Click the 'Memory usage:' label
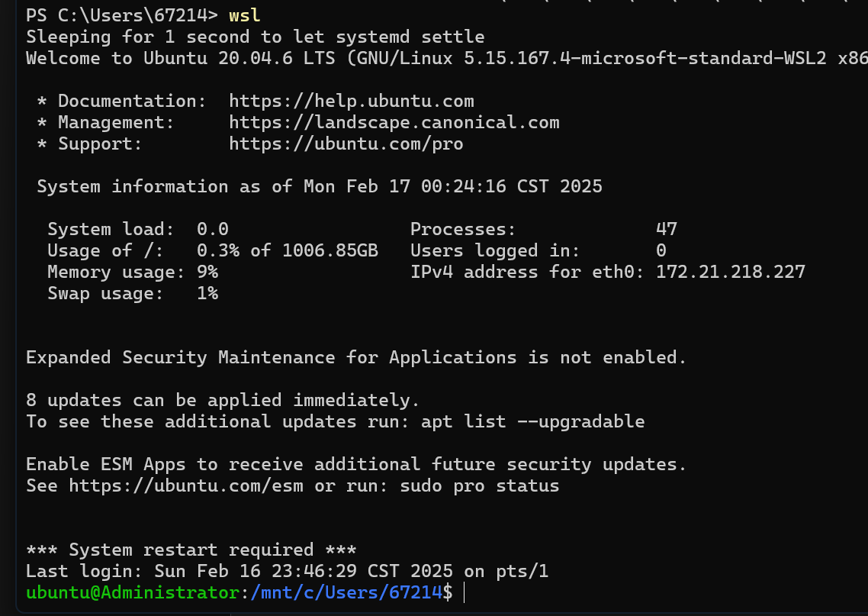 (116, 273)
